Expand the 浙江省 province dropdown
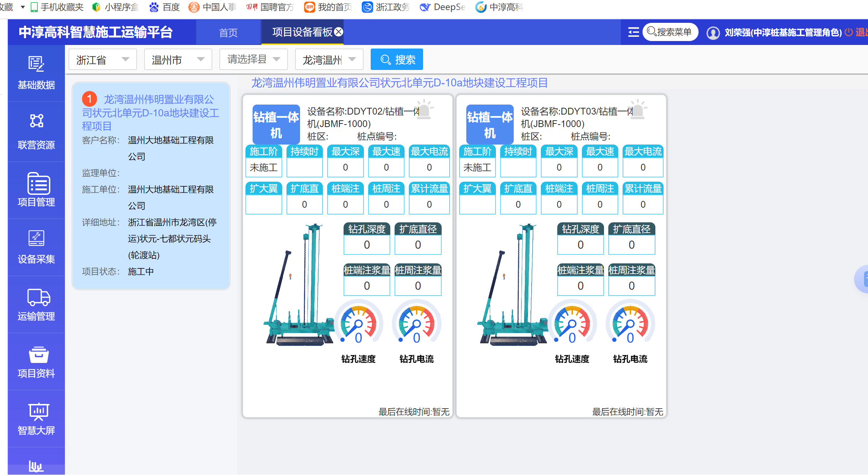Screen dimensions: 868x475 coord(102,59)
